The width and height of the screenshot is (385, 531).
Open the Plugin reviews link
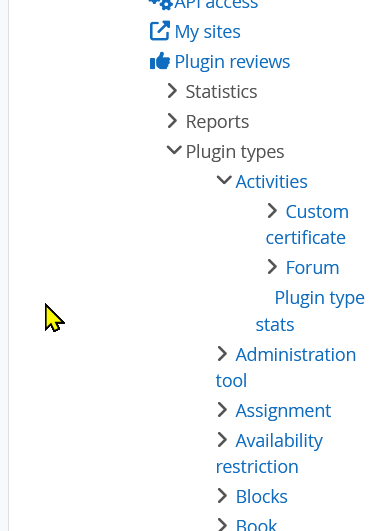232,62
